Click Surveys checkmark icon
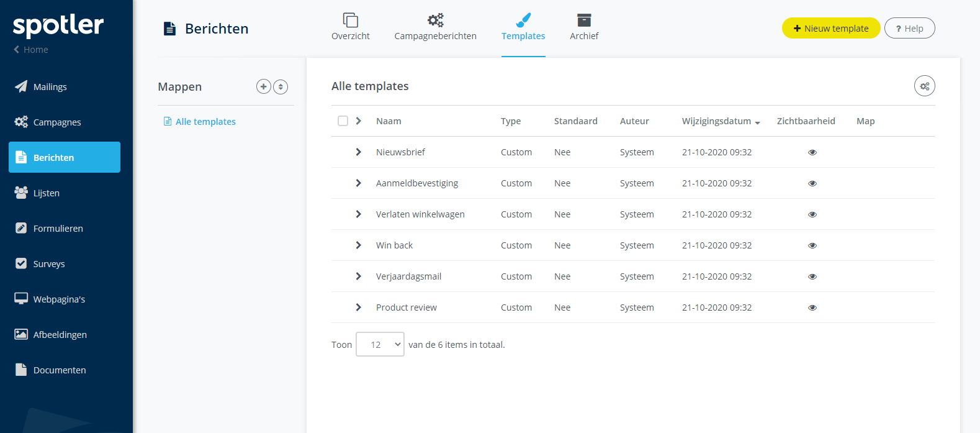This screenshot has width=980, height=433. tap(21, 263)
